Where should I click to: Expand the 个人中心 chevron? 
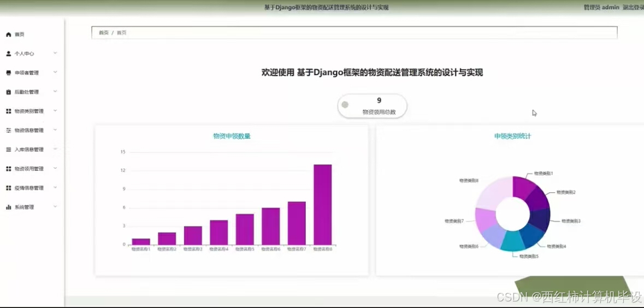(x=55, y=54)
